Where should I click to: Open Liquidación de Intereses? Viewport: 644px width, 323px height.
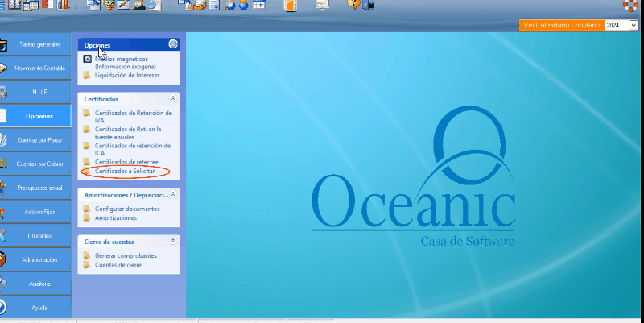pyautogui.click(x=127, y=76)
